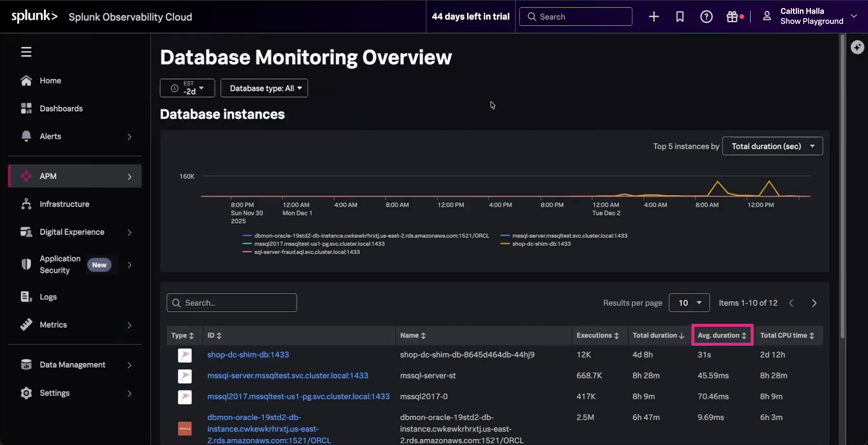Expand the Metrics submenu chevron
Screen dimensions: 868x445
[129, 325]
